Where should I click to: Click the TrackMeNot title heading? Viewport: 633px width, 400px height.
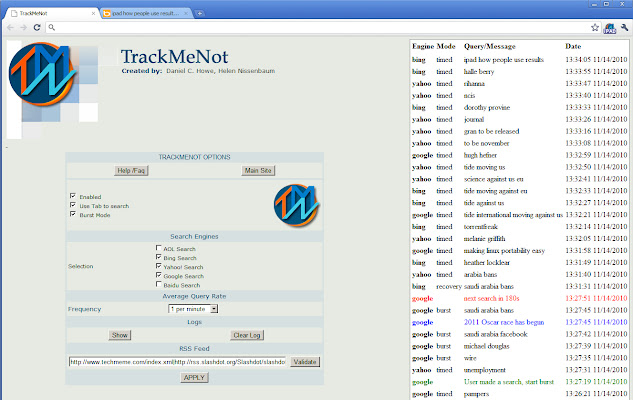174,57
